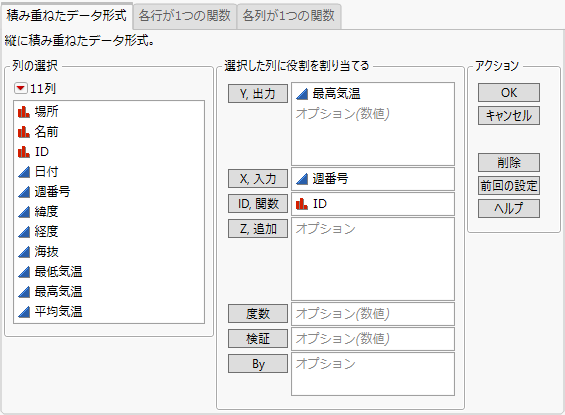Click the 週番号 icon in X, 入力 box

pos(302,179)
